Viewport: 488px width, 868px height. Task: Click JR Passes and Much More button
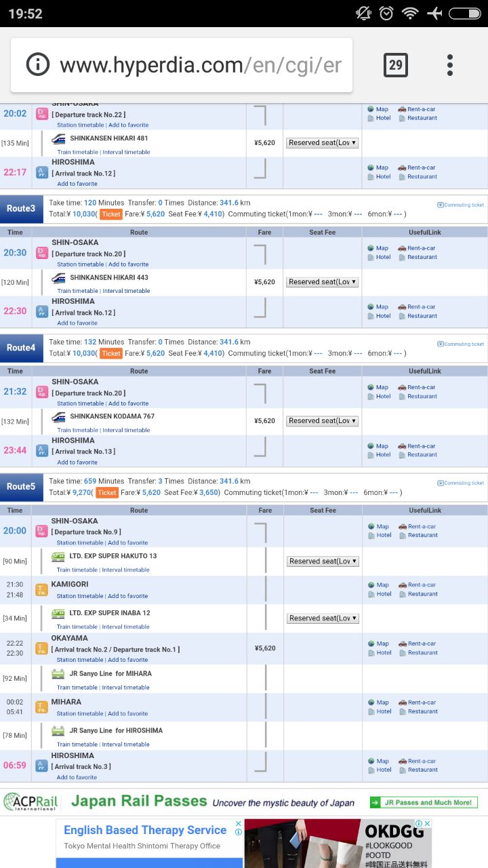click(x=424, y=802)
